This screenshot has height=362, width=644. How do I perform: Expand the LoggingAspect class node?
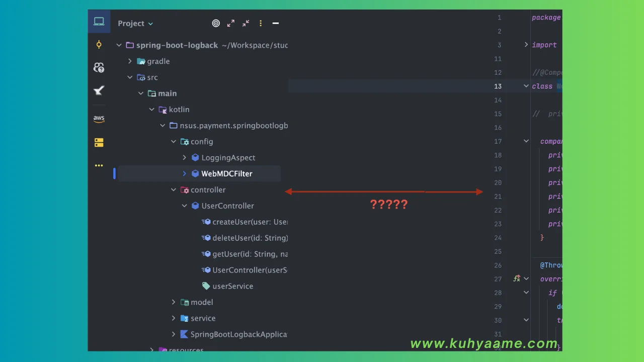coord(184,158)
